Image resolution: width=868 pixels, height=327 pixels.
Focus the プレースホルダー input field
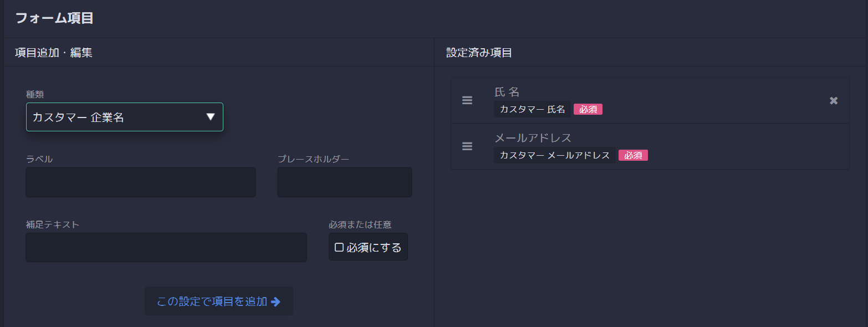pos(345,182)
